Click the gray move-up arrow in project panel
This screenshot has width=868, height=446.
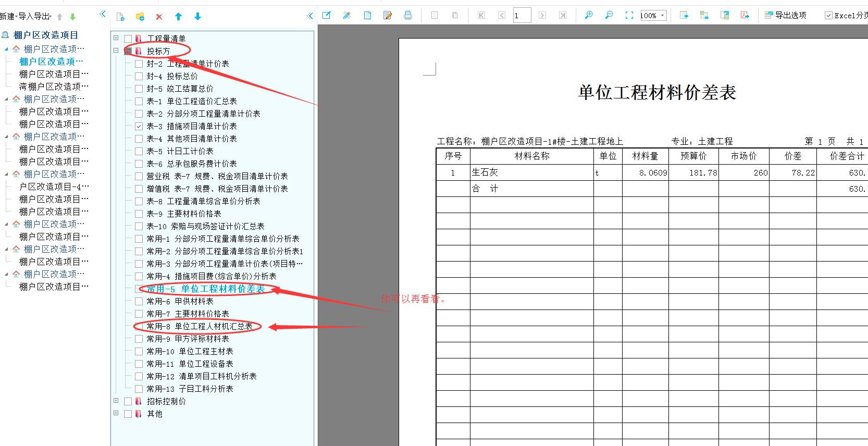[59, 17]
